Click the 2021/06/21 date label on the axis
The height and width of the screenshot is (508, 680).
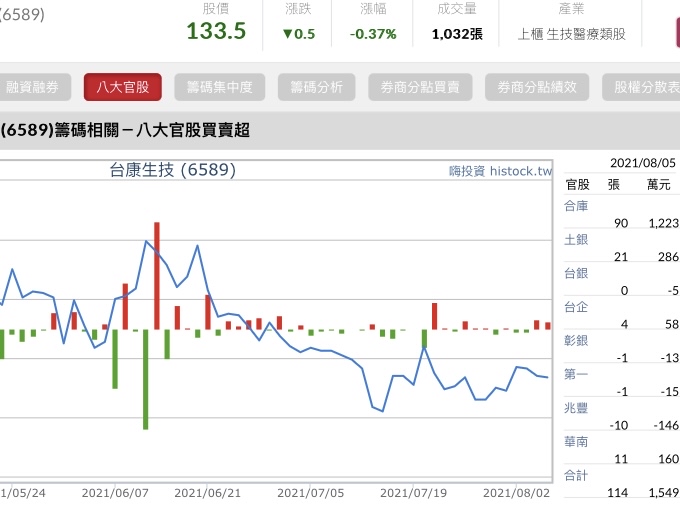[x=208, y=493]
